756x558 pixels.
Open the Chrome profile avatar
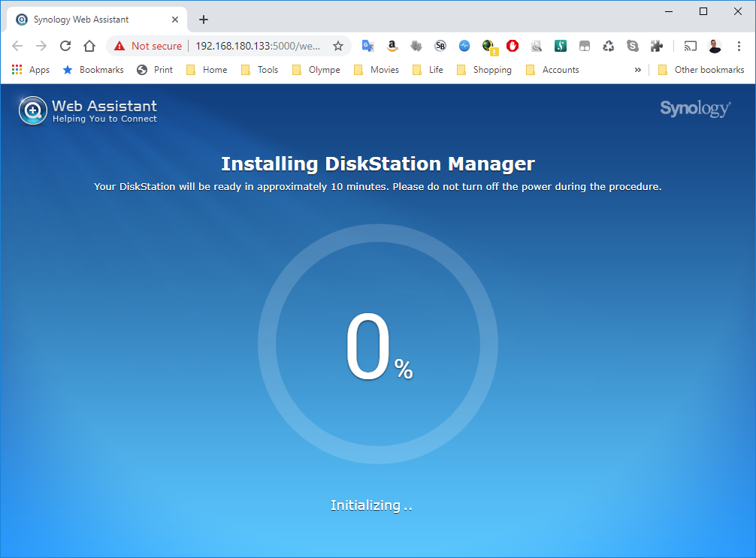(x=715, y=46)
